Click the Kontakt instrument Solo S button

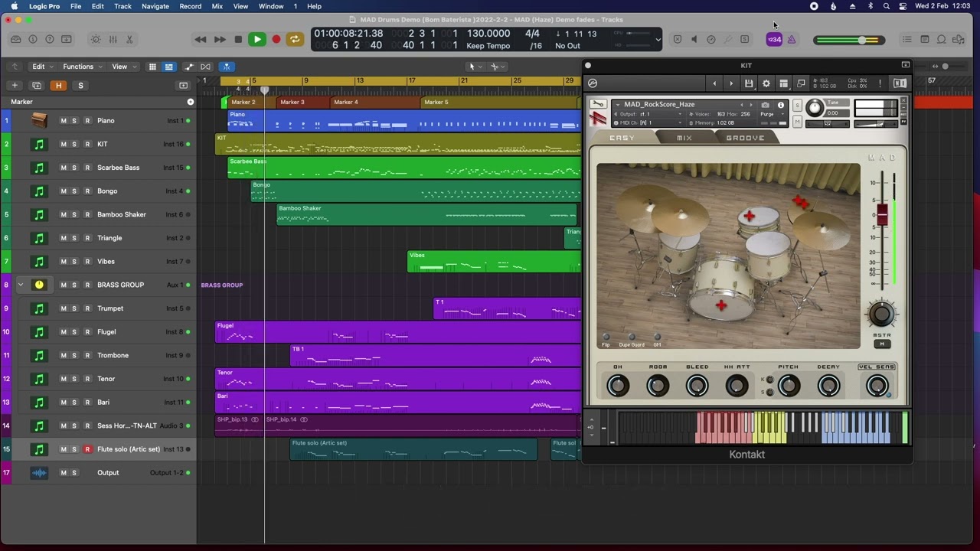[x=798, y=105]
